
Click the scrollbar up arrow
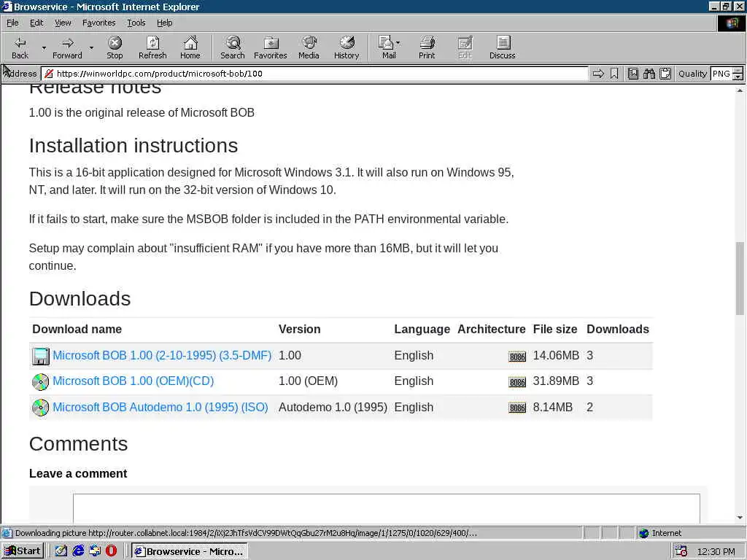coord(740,90)
